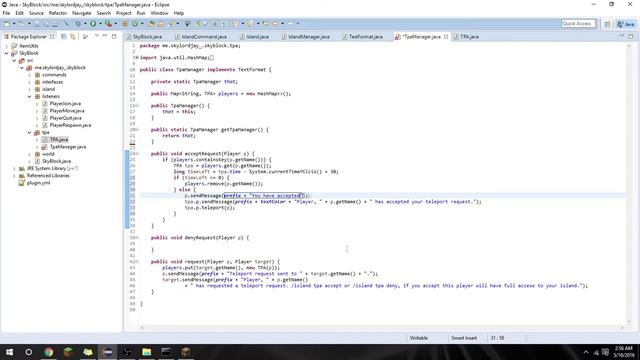Viewport: 640px width, 360px height.
Task: Click the green Run button icon
Action: click(x=93, y=24)
